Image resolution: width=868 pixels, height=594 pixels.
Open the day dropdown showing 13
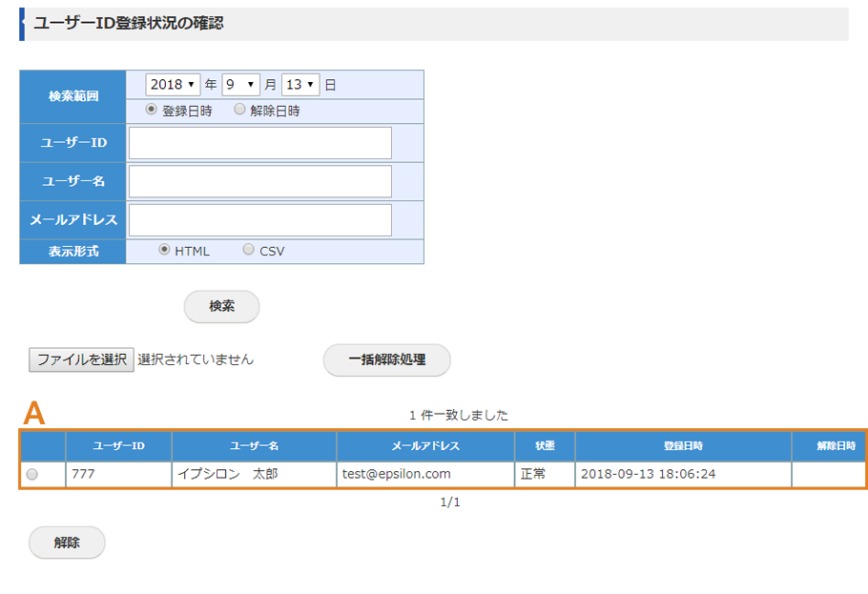click(x=300, y=85)
